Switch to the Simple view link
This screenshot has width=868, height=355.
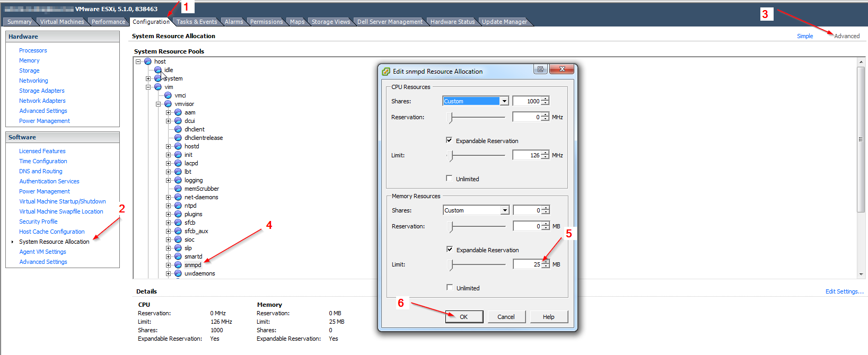click(805, 36)
